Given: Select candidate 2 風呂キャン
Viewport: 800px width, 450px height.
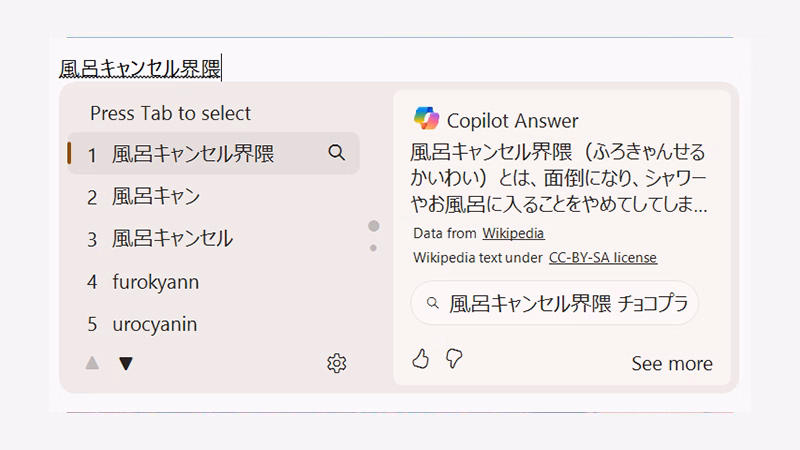Looking at the screenshot, I should [x=156, y=196].
